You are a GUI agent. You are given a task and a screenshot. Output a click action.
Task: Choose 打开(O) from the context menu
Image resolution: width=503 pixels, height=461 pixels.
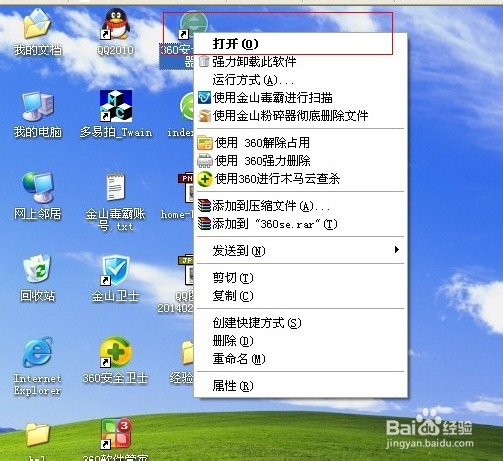[300, 44]
